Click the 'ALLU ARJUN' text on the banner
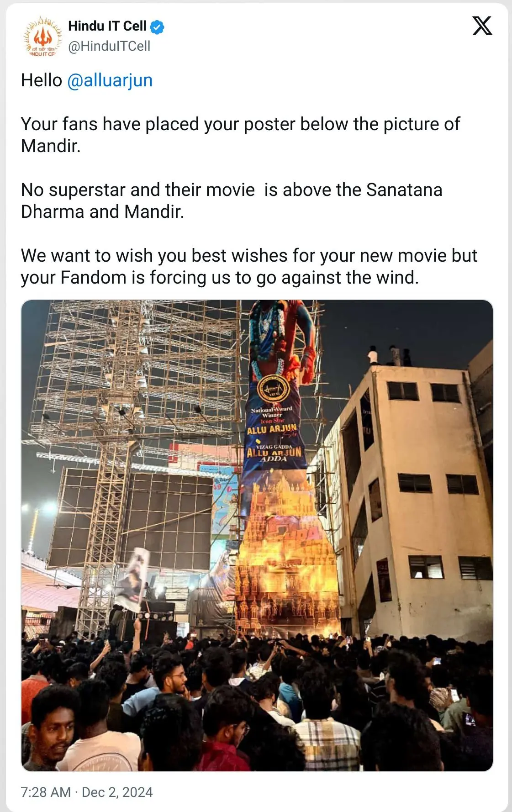 pos(272,429)
